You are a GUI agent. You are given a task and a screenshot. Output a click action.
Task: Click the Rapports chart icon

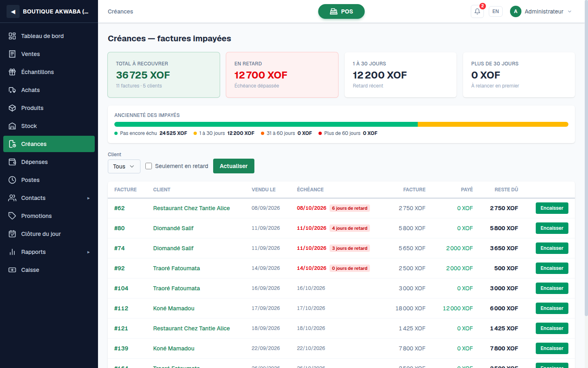(x=12, y=252)
